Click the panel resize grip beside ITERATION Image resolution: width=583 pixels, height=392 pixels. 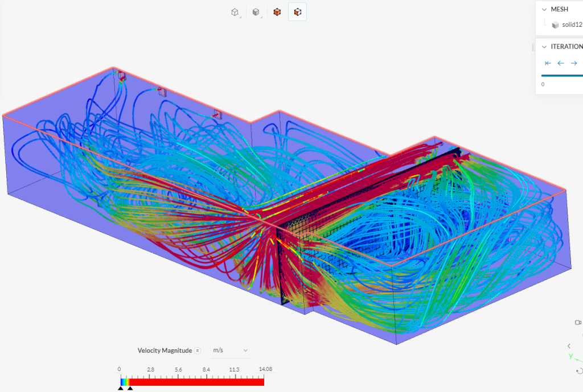(x=533, y=47)
